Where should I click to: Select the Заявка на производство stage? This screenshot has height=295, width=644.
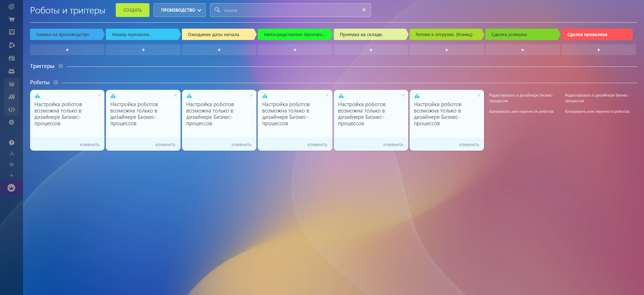tap(67, 35)
